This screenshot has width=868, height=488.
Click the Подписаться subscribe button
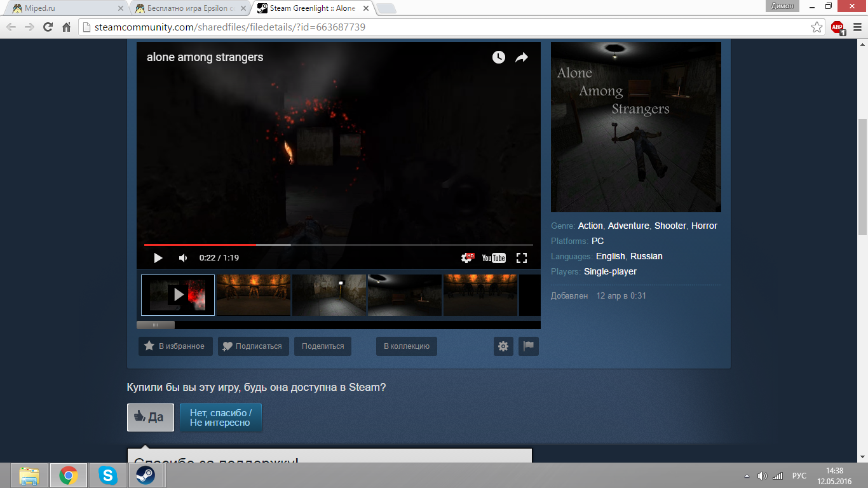[254, 346]
